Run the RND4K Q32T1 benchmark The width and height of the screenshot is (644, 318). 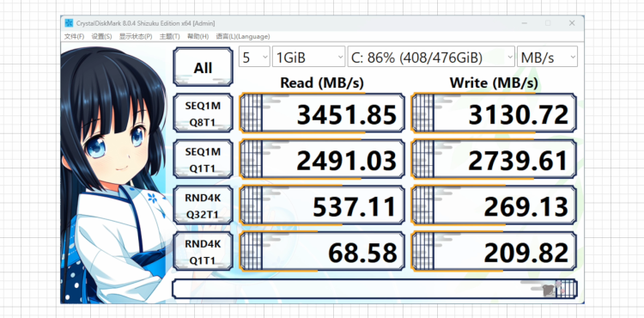tap(203, 205)
